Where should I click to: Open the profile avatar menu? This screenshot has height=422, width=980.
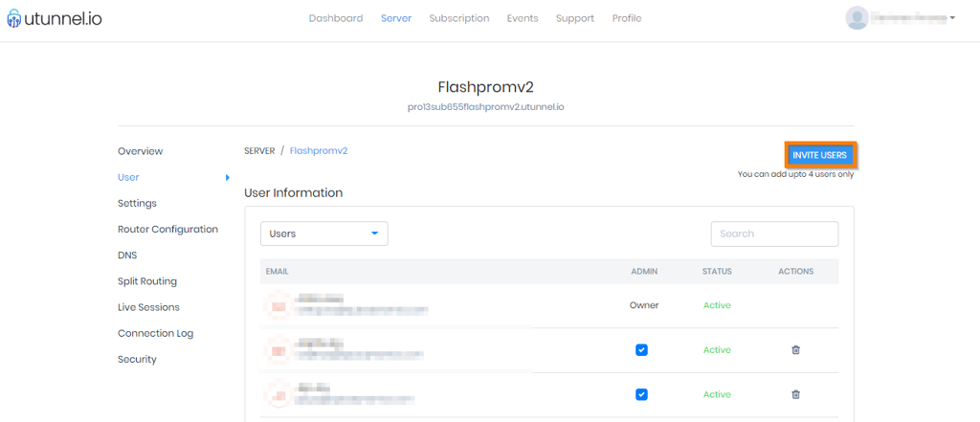click(x=857, y=18)
